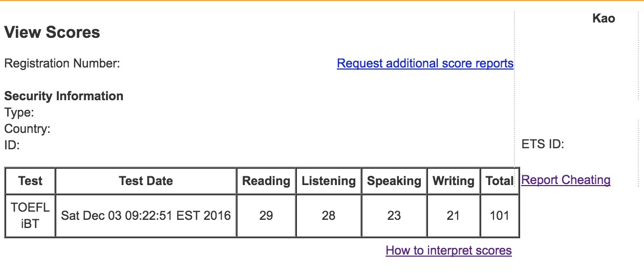Image resolution: width=644 pixels, height=273 pixels.
Task: Select the Writing score 21 cell
Action: 453,216
